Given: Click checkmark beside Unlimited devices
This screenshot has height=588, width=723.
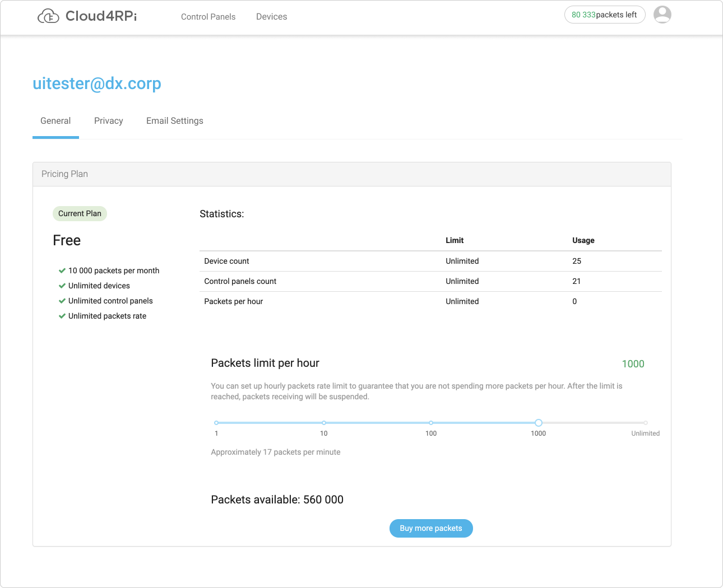Looking at the screenshot, I should 62,286.
